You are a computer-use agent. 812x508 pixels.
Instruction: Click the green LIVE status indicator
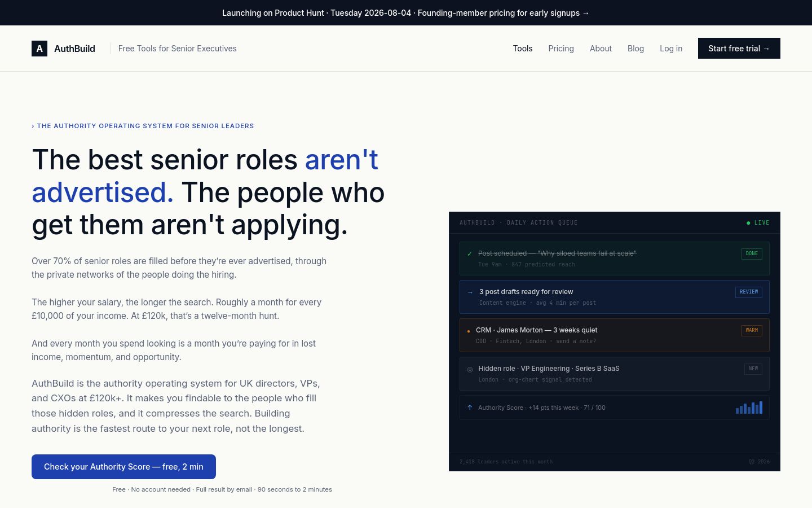coord(758,223)
